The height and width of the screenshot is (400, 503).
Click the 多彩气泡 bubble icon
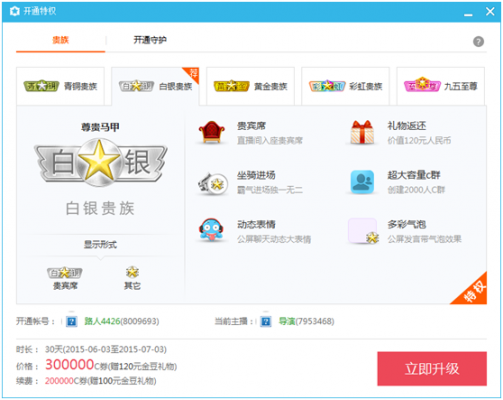pyautogui.click(x=363, y=231)
